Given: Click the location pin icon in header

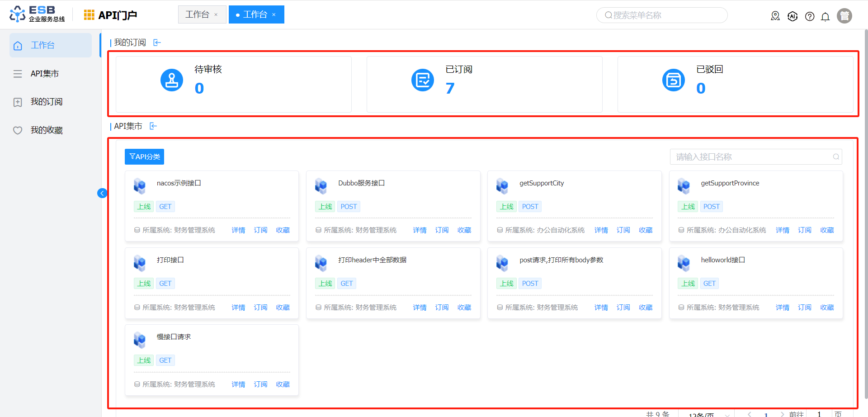Looking at the screenshot, I should [775, 16].
